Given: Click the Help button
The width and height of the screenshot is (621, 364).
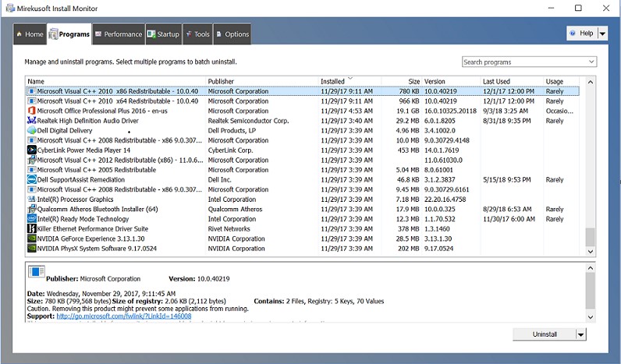Looking at the screenshot, I should (582, 34).
